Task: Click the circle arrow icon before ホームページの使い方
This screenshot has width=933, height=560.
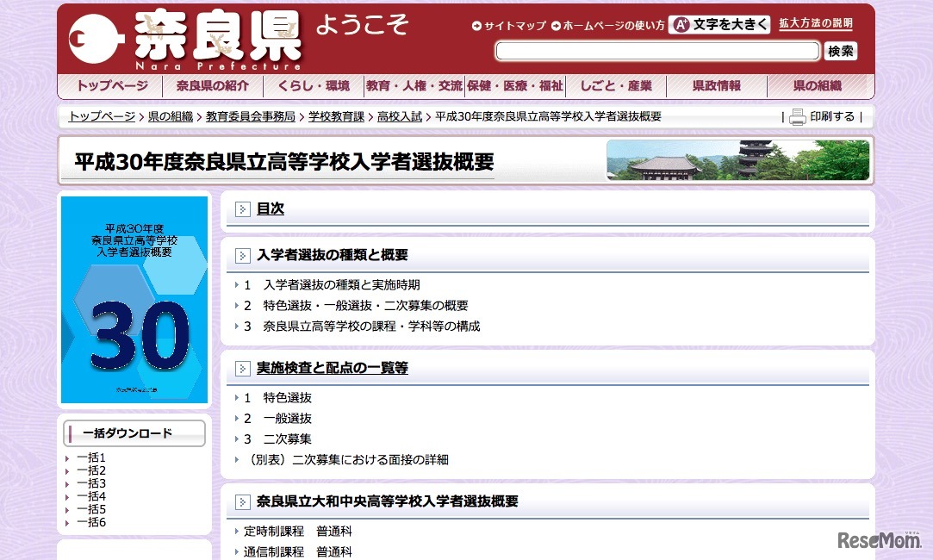Action: [x=556, y=26]
